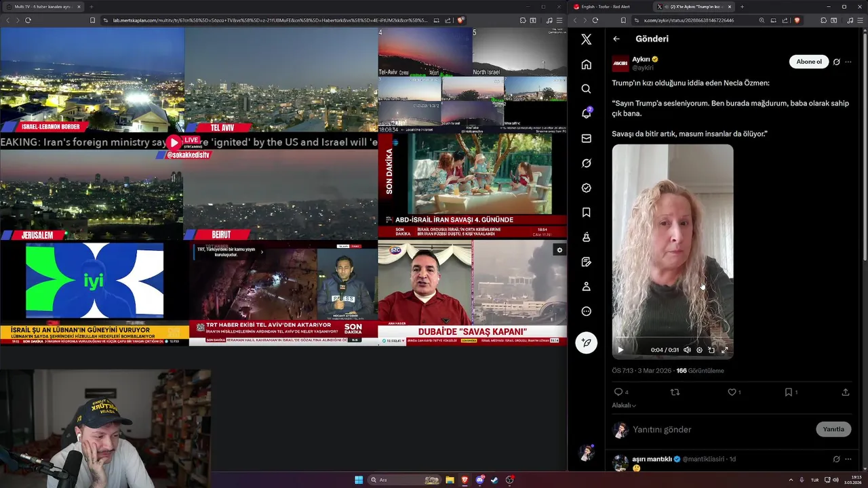Open File Explorer from the taskbar
This screenshot has height=488, width=868.
pyautogui.click(x=450, y=480)
